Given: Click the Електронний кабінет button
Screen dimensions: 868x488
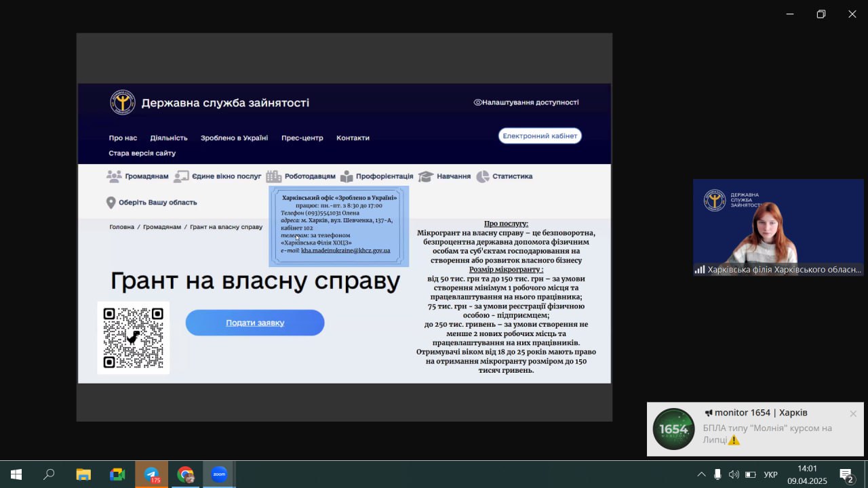Looking at the screenshot, I should (540, 136).
